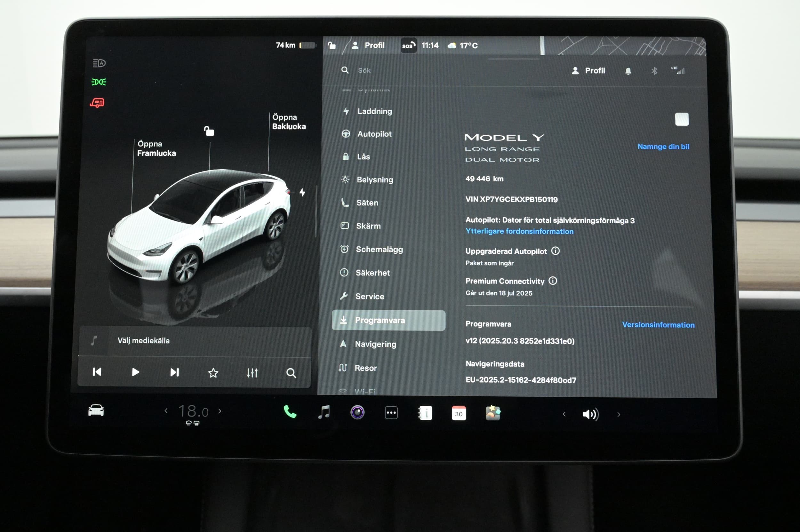Open the Toybox arcade app
Screen dimensions: 800x532
tap(493, 413)
